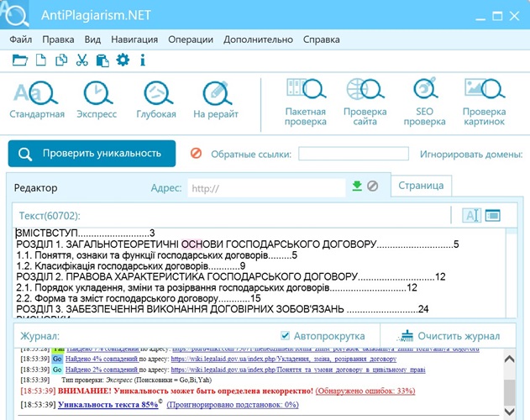Click Проверить уникальность button

tap(92, 154)
